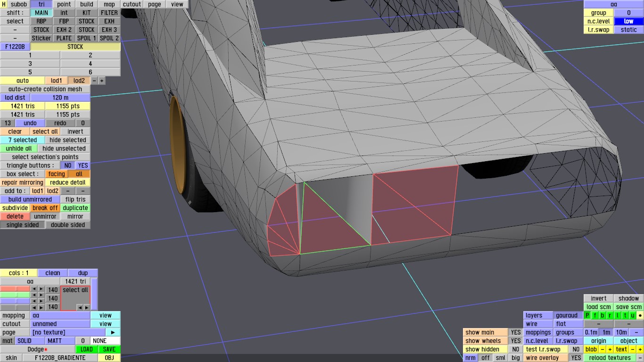Toggle the wire overlay YES button
The height and width of the screenshot is (362, 644).
[576, 358]
